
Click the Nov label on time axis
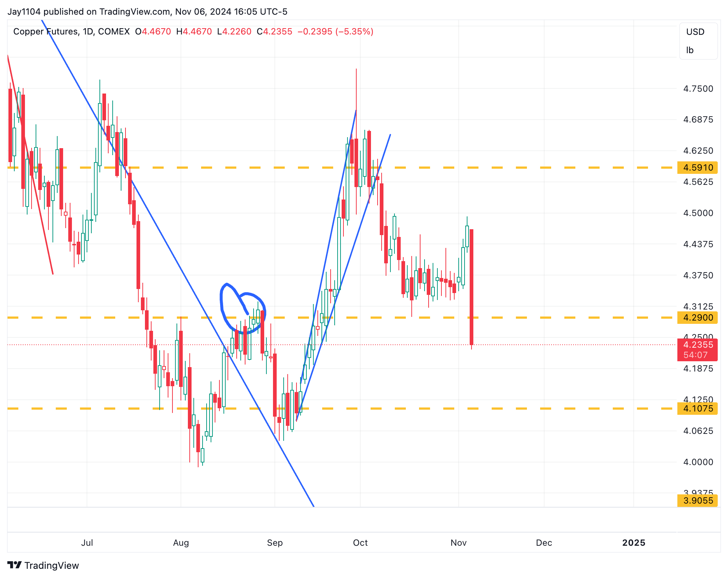pyautogui.click(x=459, y=543)
